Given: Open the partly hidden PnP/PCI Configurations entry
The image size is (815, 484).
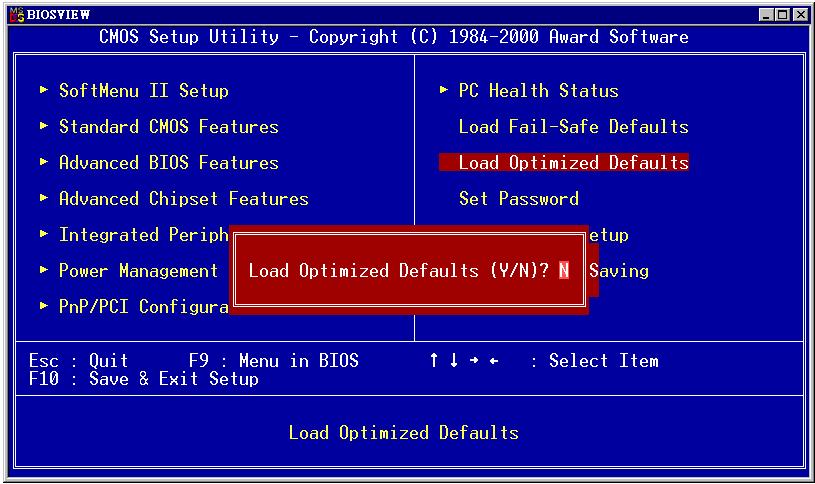Looking at the screenshot, I should pyautogui.click(x=143, y=307).
